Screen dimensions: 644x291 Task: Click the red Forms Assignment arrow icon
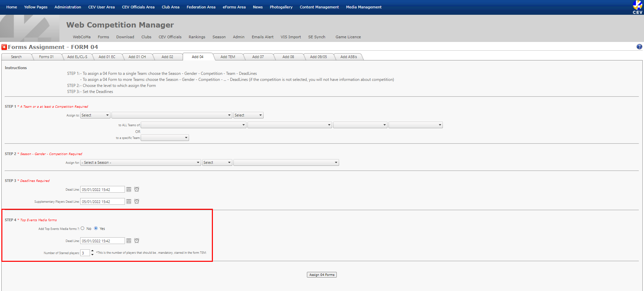tap(4, 47)
